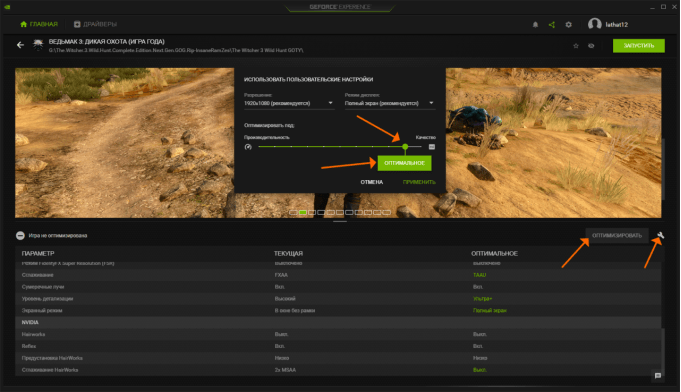Image resolution: width=681 pixels, height=392 pixels.
Task: Click the Текущая column header
Action: [288, 254]
